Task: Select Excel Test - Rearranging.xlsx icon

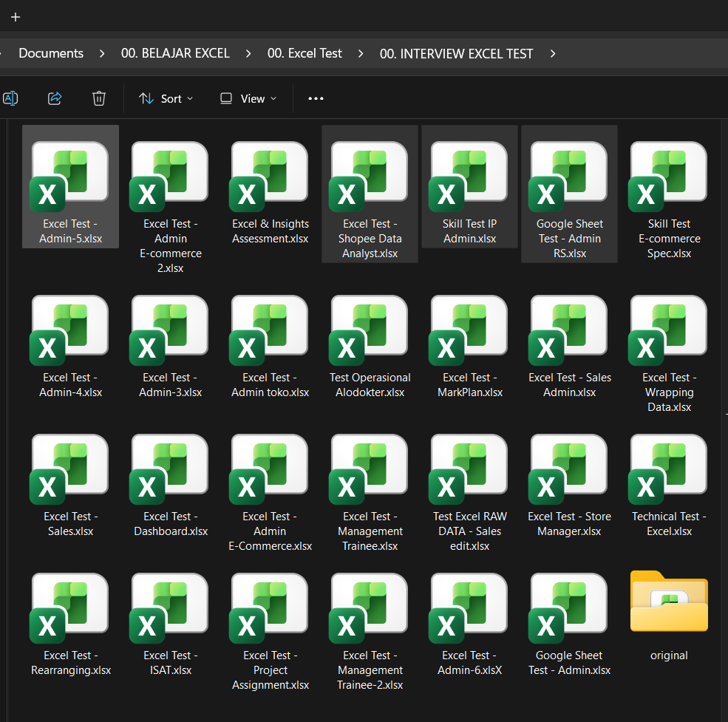Action: point(69,607)
